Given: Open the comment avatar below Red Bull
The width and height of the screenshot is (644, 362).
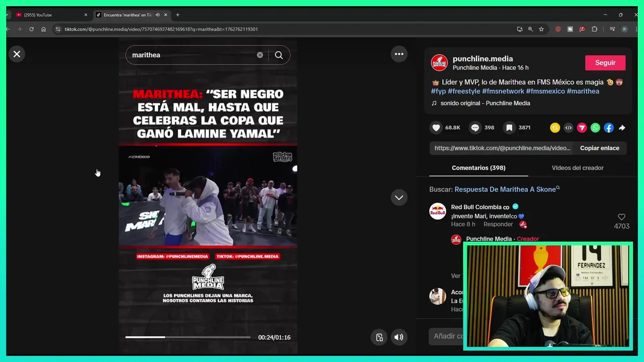Looking at the screenshot, I should tap(438, 296).
